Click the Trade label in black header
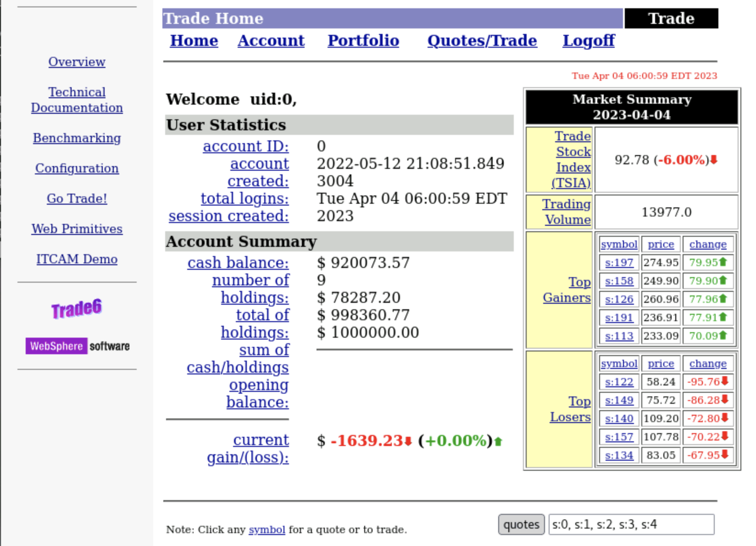The height and width of the screenshot is (546, 756). (x=671, y=18)
